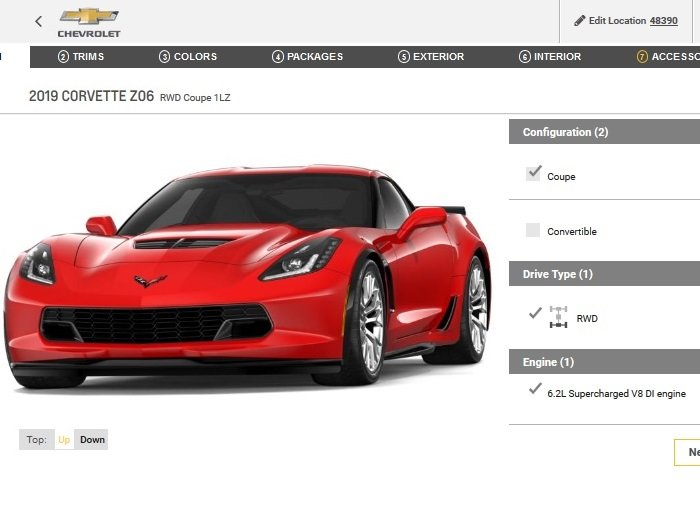
Task: Uncheck the Coupe configuration checkbox
Action: 533,173
